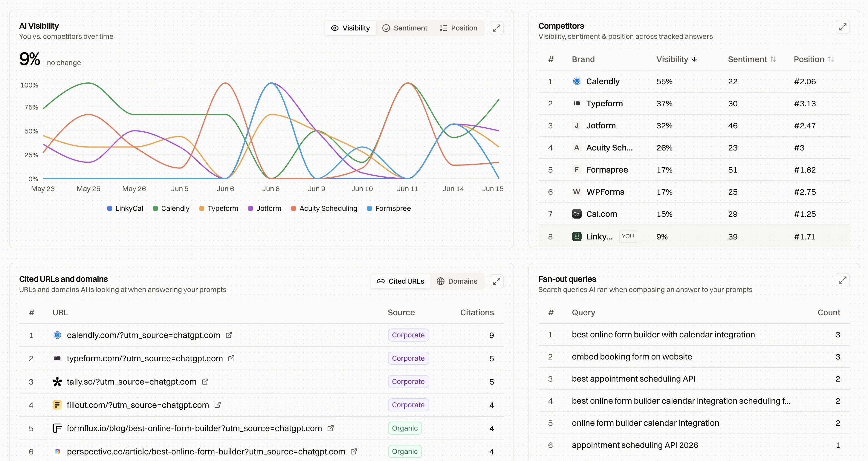868x461 pixels.
Task: Open perspective.co best-online-form-builder link
Action: (x=206, y=451)
